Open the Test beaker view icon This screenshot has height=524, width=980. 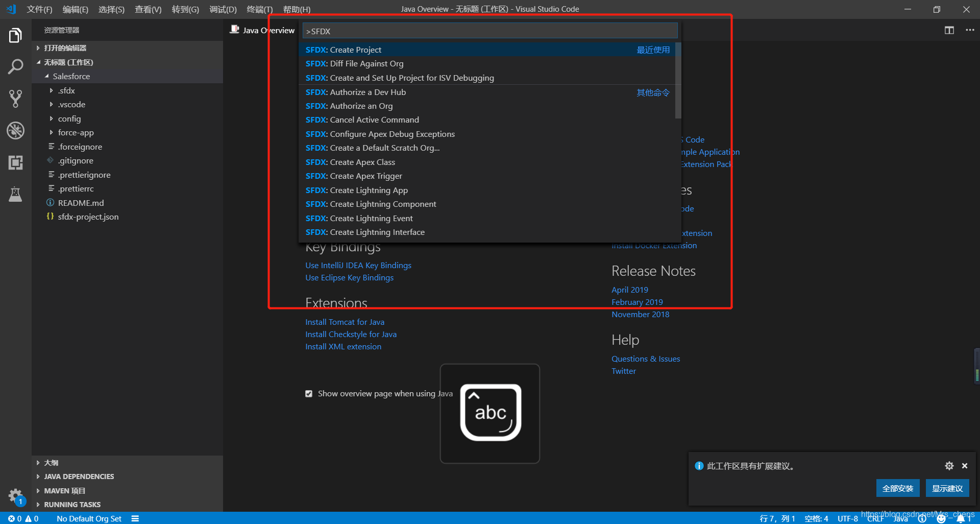[x=15, y=194]
